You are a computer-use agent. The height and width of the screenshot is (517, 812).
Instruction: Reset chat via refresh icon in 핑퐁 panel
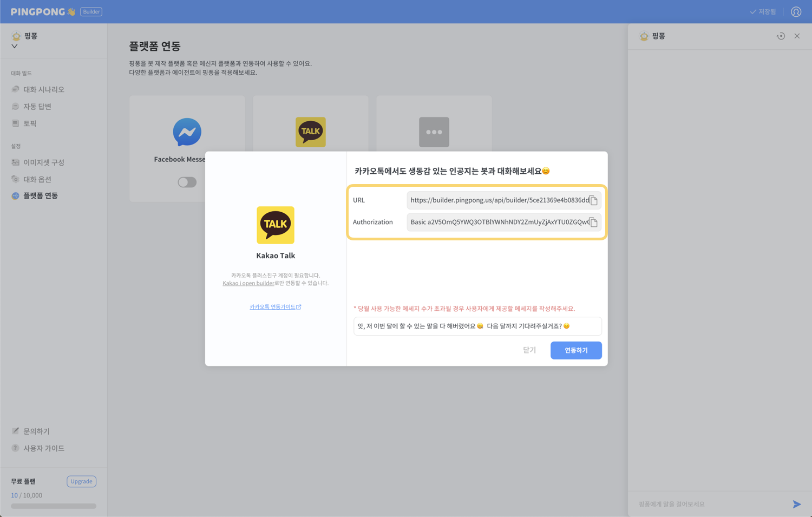pos(781,36)
